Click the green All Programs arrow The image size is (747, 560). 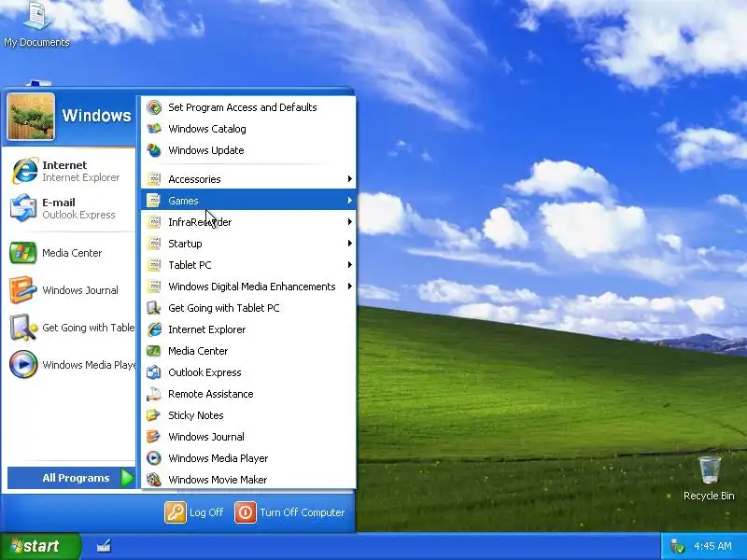pyautogui.click(x=127, y=478)
